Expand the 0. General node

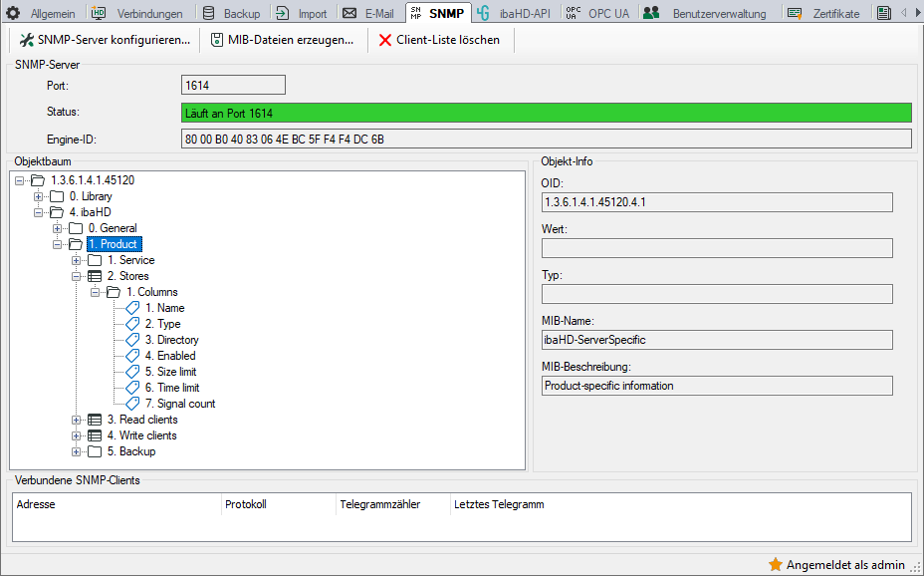coord(57,228)
